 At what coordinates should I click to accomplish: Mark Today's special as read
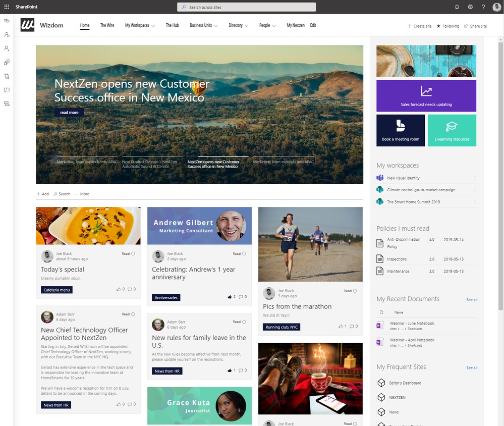tap(133, 254)
